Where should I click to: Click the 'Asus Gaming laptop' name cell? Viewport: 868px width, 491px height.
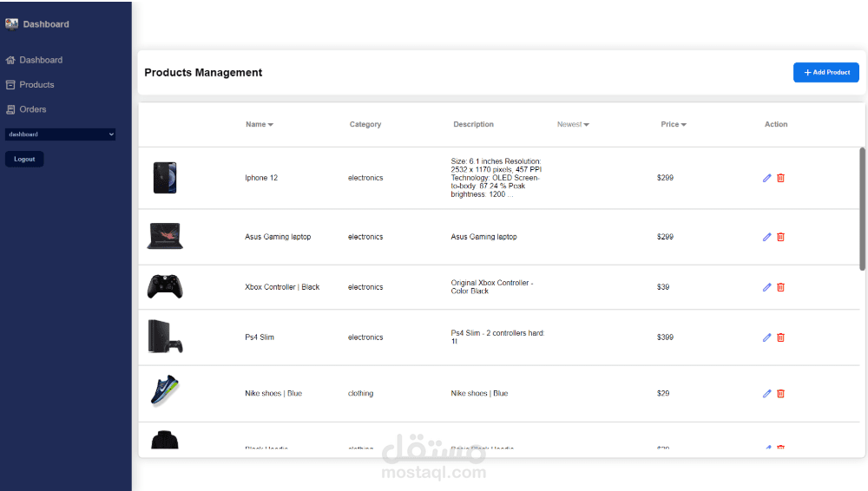pos(278,237)
